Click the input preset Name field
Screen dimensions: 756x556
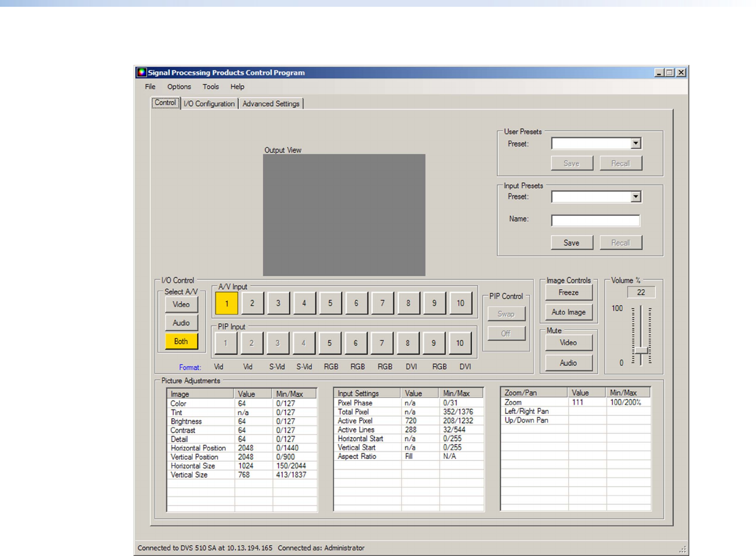595,221
